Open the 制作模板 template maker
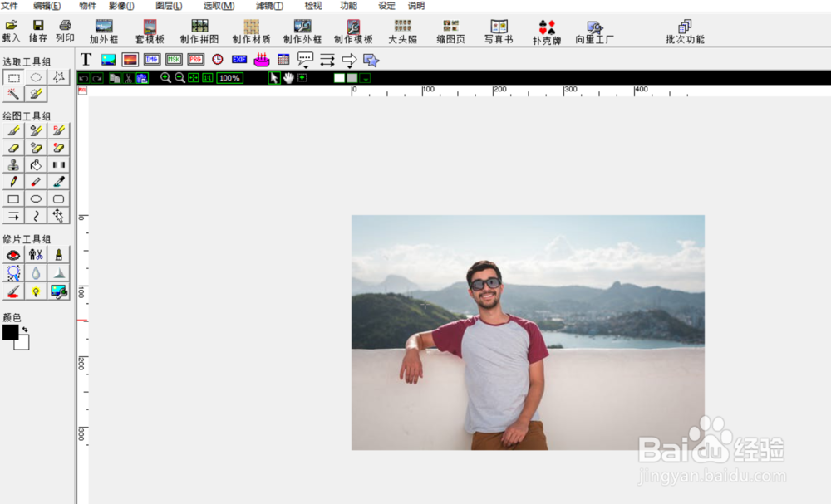The image size is (831, 504). pos(353,32)
